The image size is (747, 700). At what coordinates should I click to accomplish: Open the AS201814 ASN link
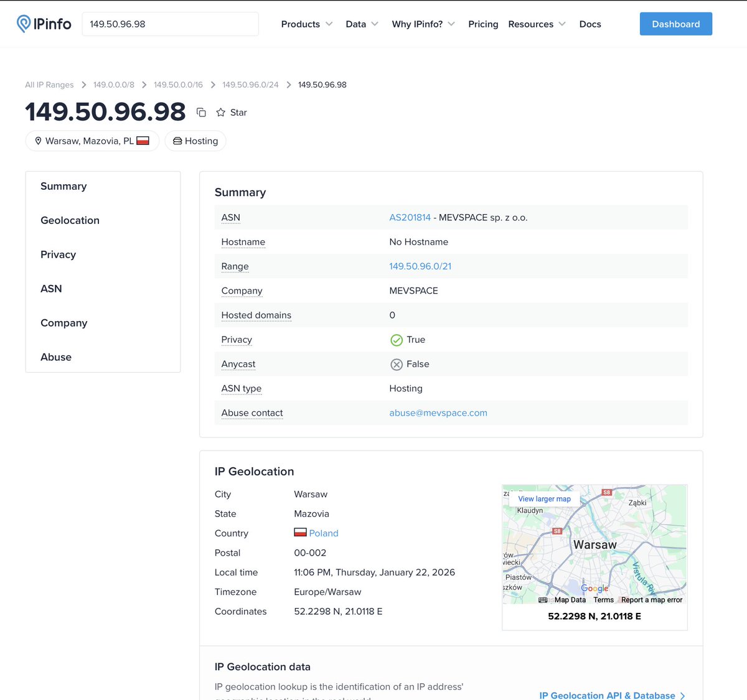pyautogui.click(x=410, y=217)
